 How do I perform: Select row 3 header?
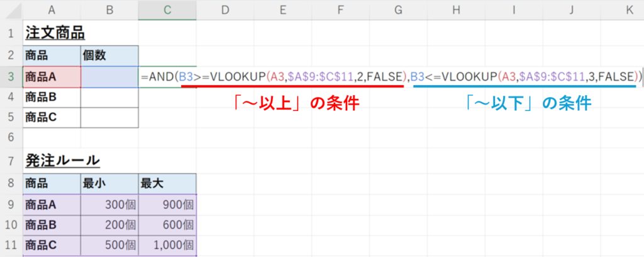tap(11, 76)
